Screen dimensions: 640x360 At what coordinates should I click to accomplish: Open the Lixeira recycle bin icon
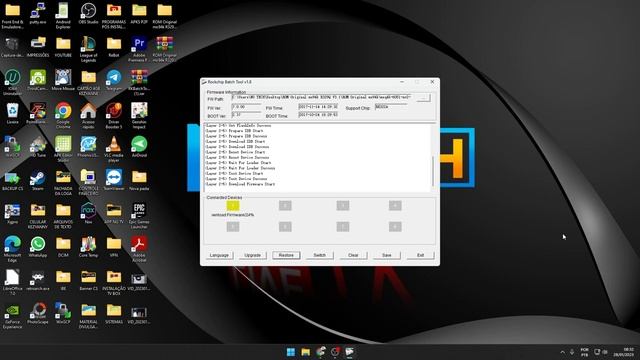(12, 113)
